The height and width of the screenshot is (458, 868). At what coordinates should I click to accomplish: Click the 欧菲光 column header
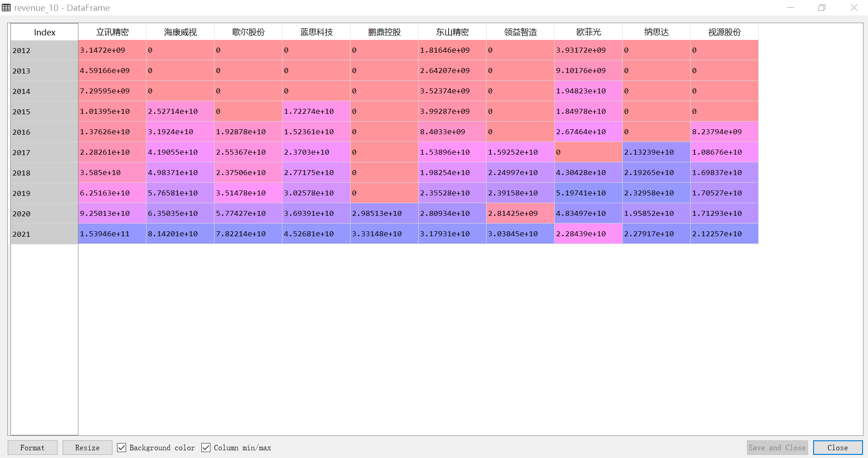point(589,32)
